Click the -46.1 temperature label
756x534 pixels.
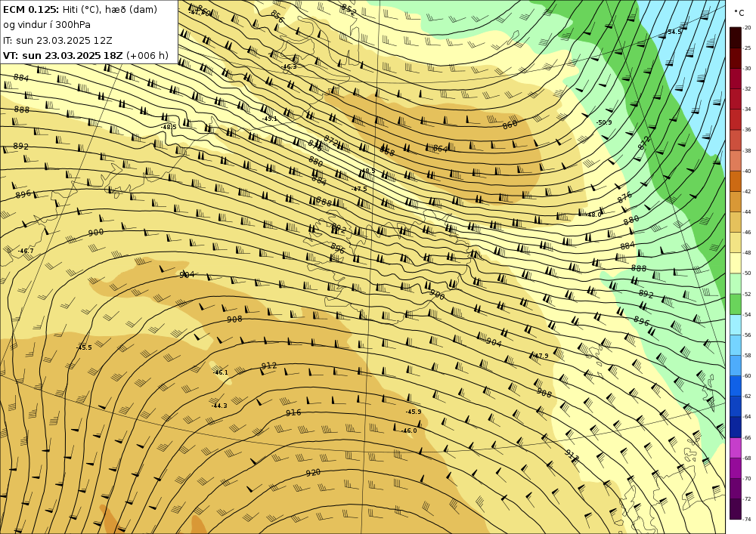(220, 372)
